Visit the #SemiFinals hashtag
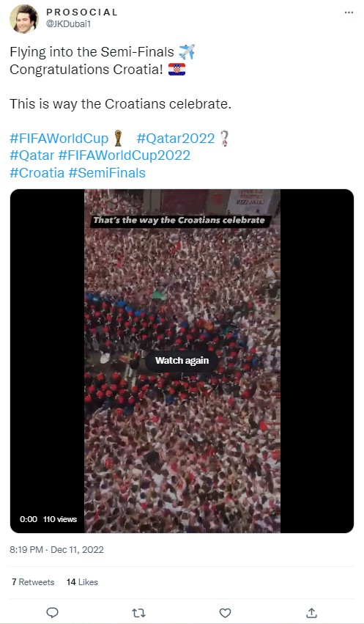Image resolution: width=364 pixels, height=624 pixels. click(x=107, y=173)
